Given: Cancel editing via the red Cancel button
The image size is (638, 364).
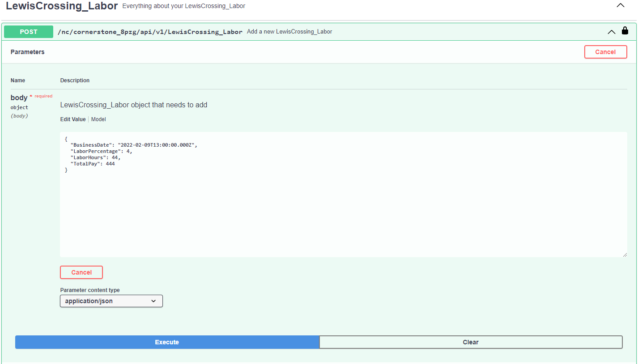Looking at the screenshot, I should point(81,272).
